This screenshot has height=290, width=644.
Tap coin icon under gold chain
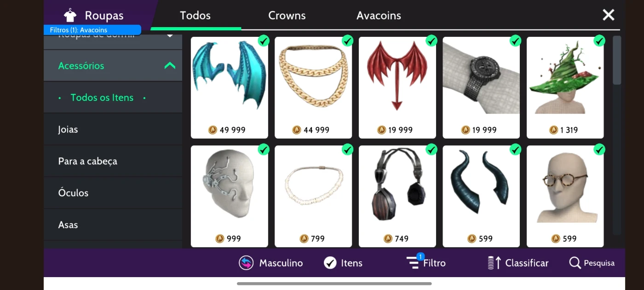click(x=297, y=130)
